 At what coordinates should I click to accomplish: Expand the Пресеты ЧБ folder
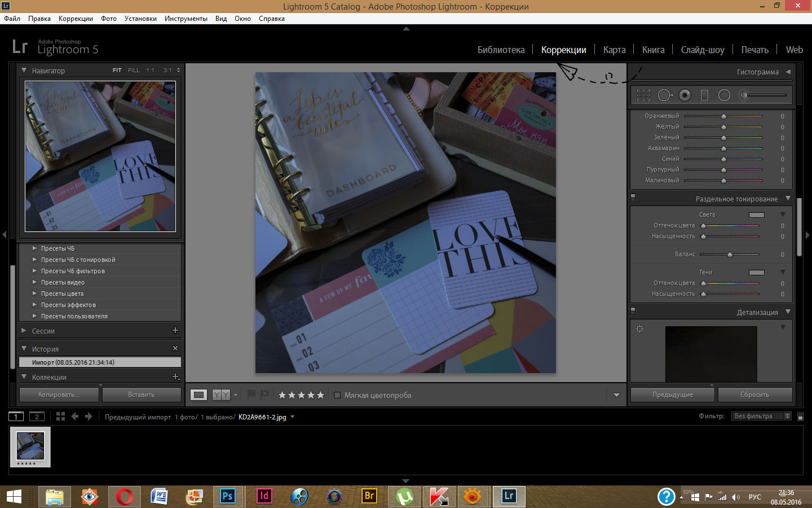tap(34, 248)
